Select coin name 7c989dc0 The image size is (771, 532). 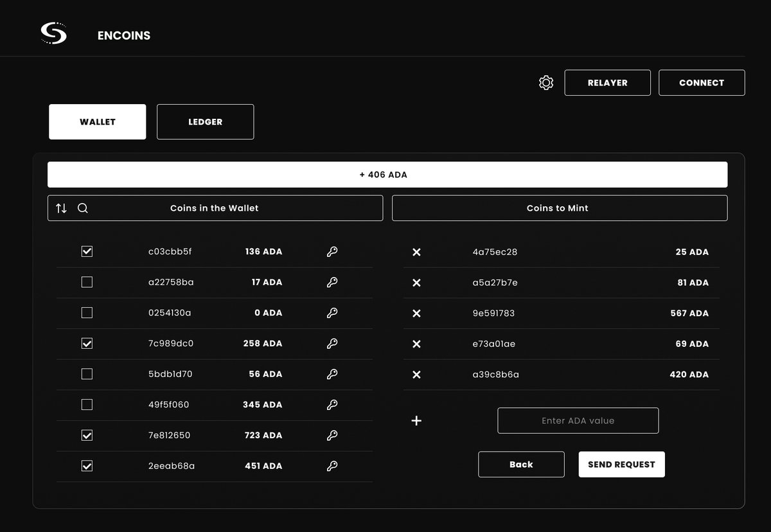pos(171,344)
